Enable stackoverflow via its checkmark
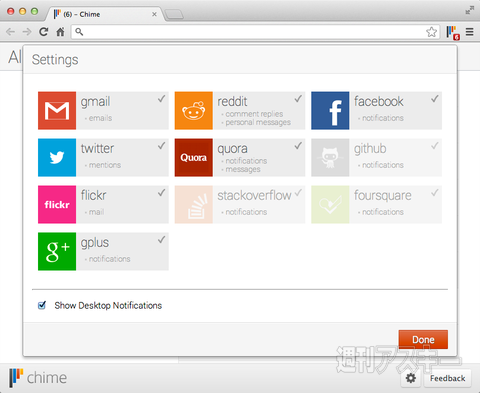 [x=298, y=193]
